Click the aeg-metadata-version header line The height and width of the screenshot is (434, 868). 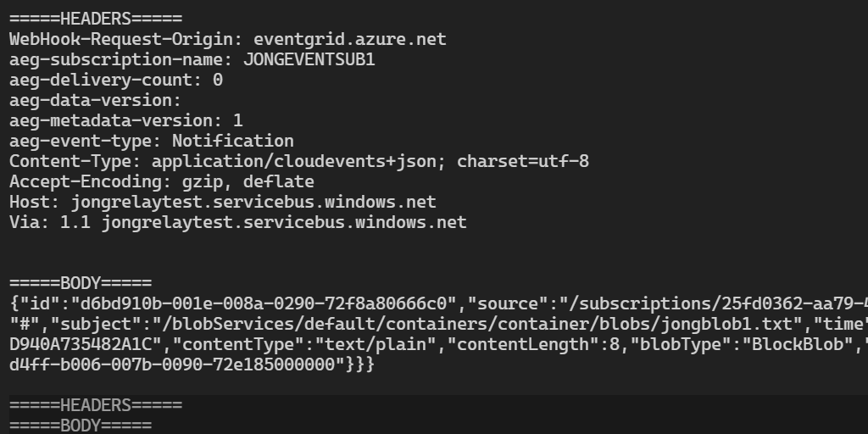(x=126, y=120)
